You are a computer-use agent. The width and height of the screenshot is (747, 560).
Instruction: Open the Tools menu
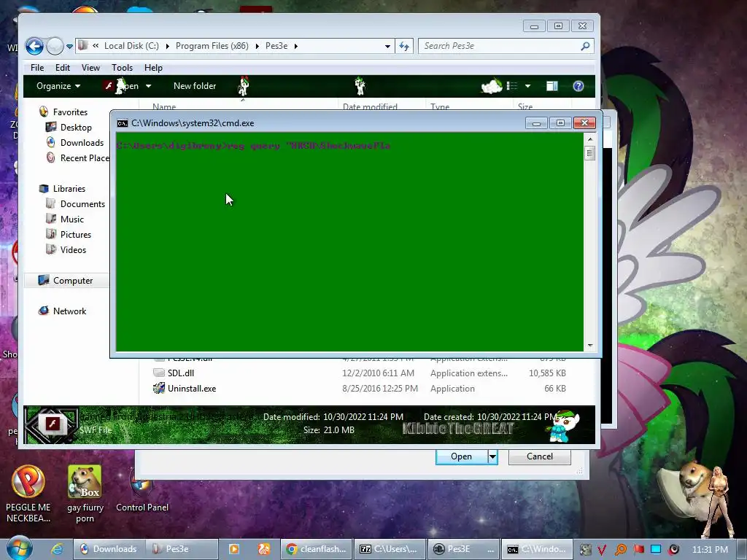click(x=122, y=68)
